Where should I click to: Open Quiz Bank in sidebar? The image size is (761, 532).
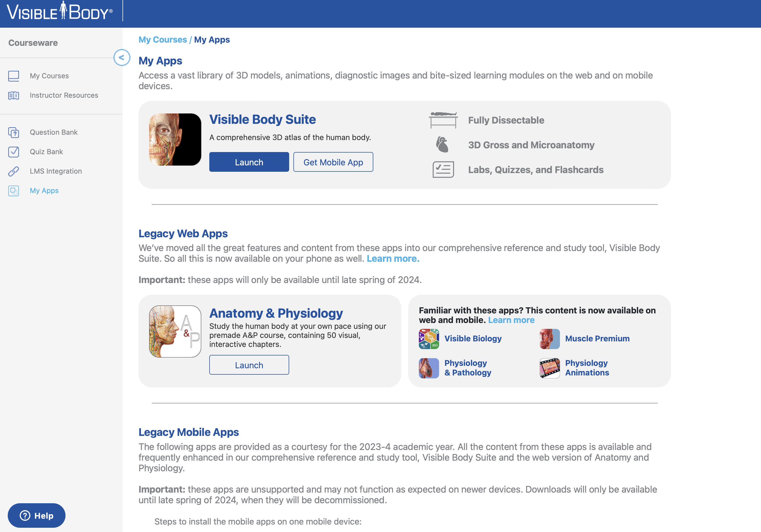46,152
